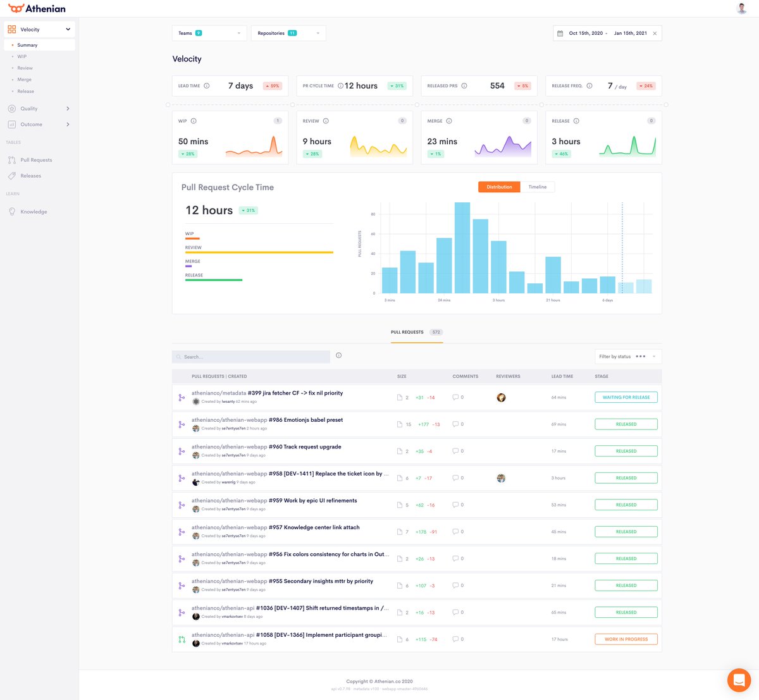Open the Repositories dropdown
This screenshot has width=759, height=700.
coord(288,34)
